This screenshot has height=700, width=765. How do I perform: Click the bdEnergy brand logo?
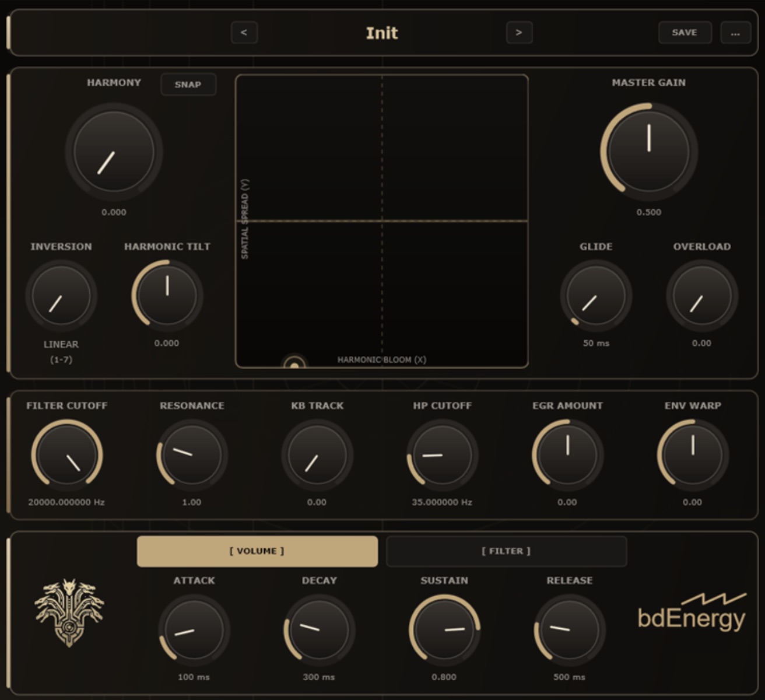tap(692, 612)
